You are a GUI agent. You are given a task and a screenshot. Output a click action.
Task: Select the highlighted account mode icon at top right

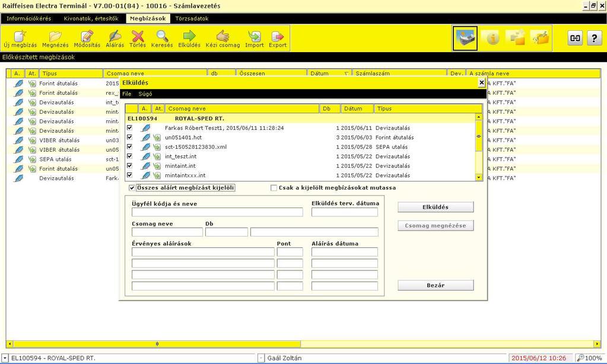465,38
